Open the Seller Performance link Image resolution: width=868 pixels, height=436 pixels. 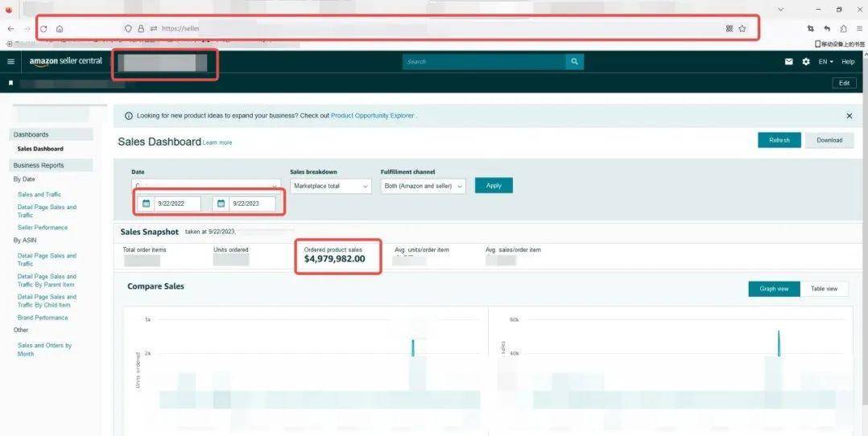[x=42, y=228]
